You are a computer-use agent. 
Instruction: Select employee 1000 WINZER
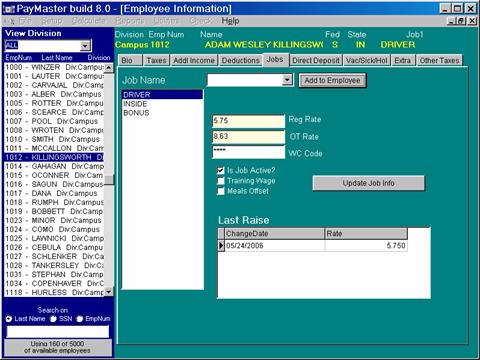coord(54,67)
